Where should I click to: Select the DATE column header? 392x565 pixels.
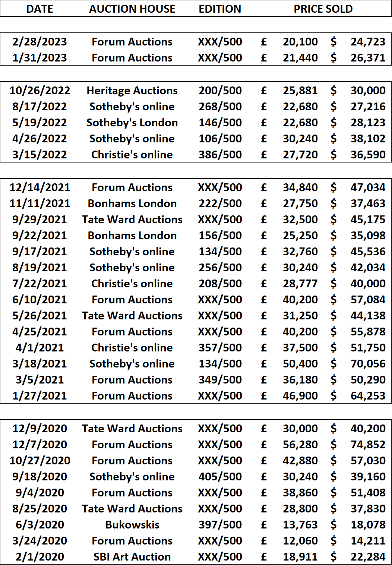coord(40,9)
